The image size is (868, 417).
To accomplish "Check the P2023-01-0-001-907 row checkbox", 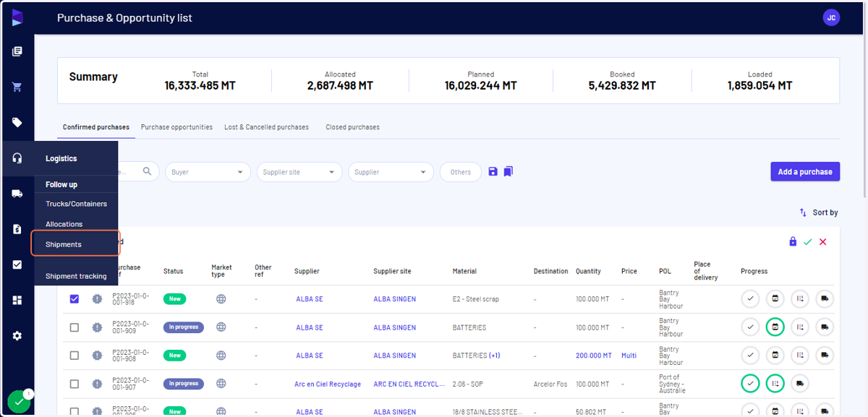I will point(75,384).
